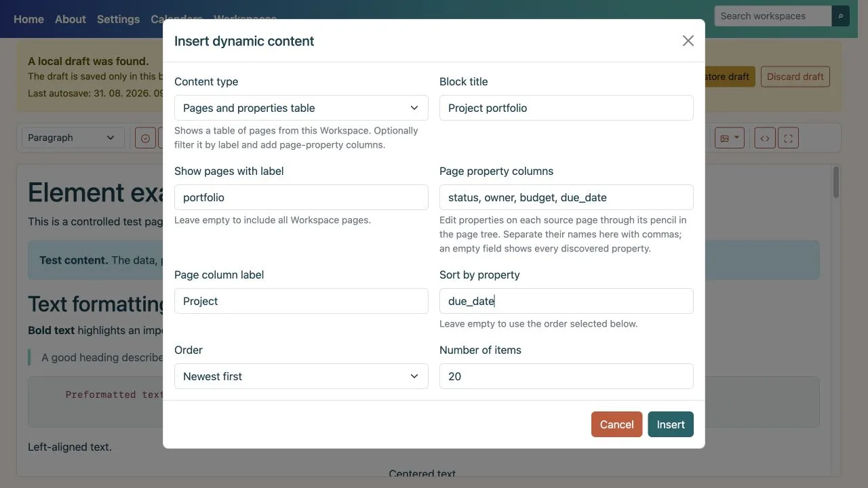Click the Discard draft button

(x=795, y=77)
